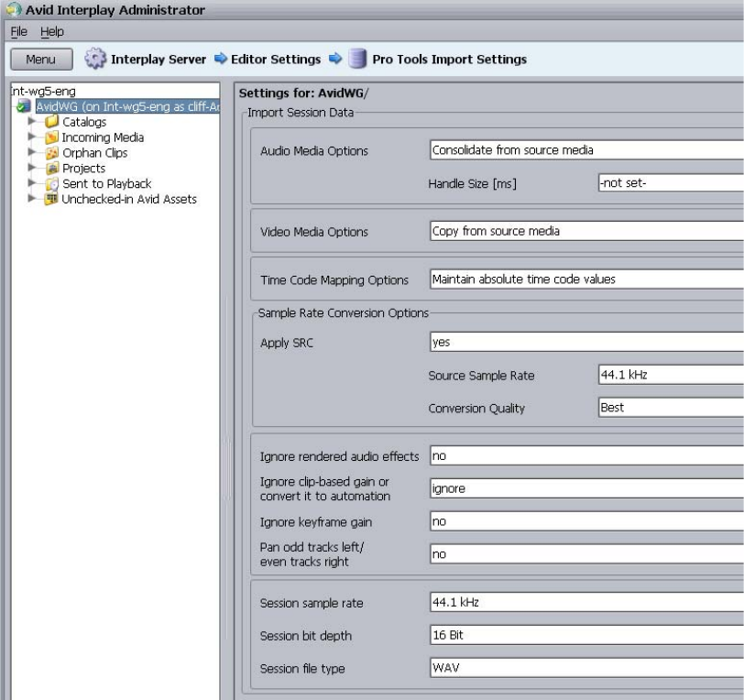This screenshot has width=744, height=700.
Task: Select Incoming Media in the tree
Action: pyautogui.click(x=103, y=137)
